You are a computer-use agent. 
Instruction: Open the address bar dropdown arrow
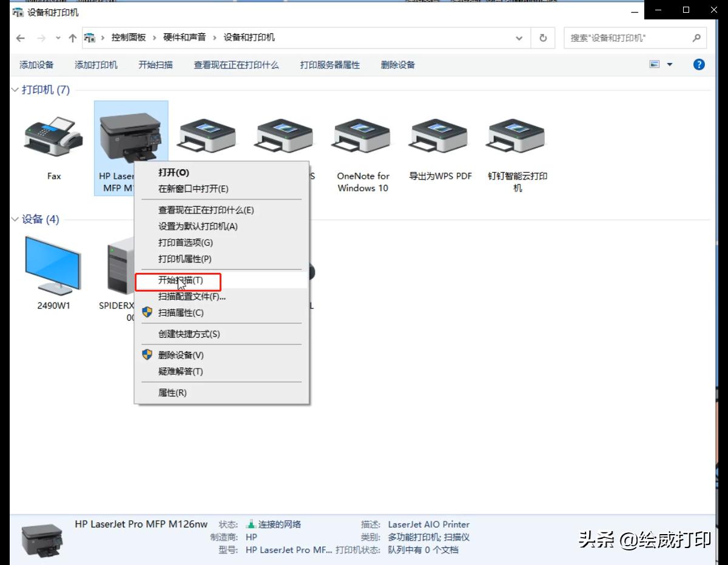519,38
